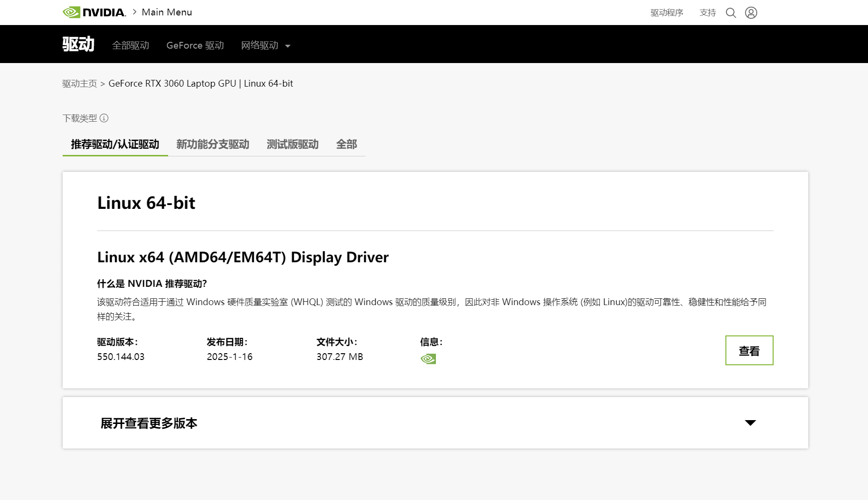The image size is (868, 500).
Task: Select the GeForce 驱动 nav item
Action: click(195, 45)
